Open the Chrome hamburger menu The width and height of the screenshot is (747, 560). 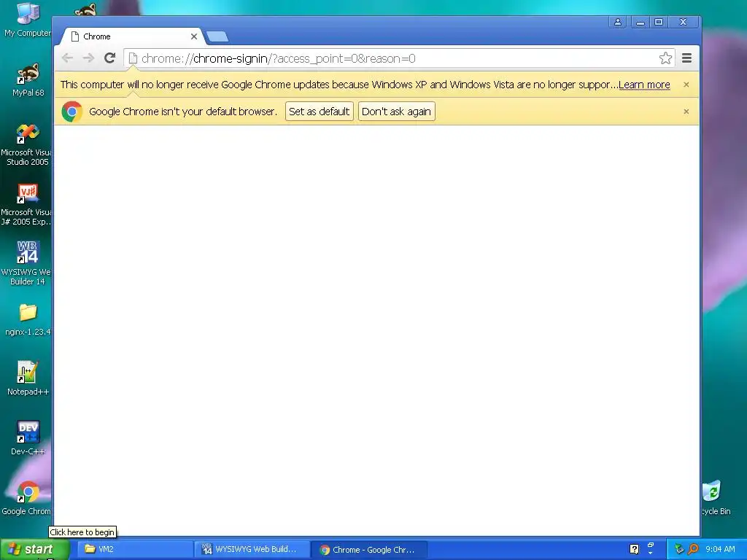pos(686,58)
